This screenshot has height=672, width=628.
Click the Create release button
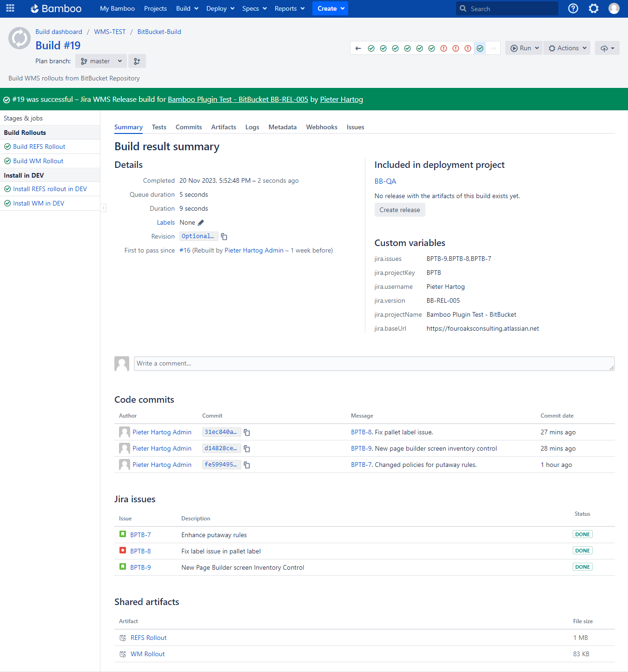pyautogui.click(x=400, y=210)
